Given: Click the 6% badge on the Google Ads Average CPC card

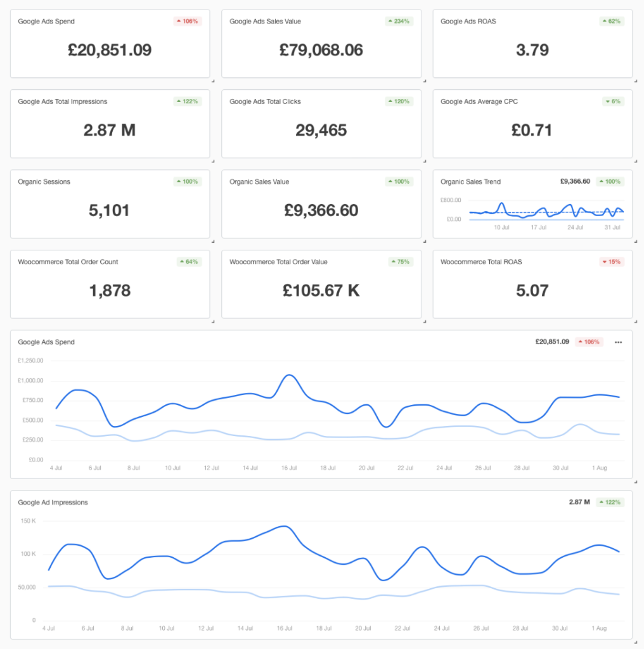Looking at the screenshot, I should pyautogui.click(x=614, y=101).
